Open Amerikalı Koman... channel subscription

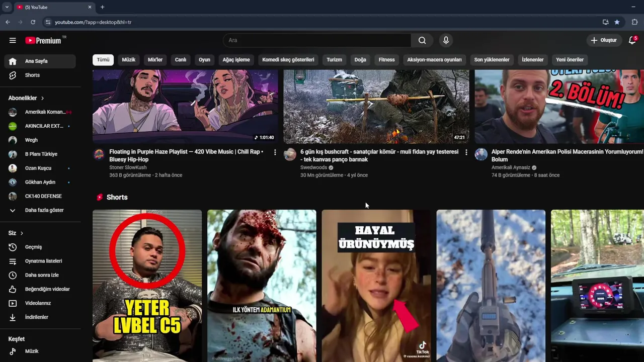tap(40, 112)
